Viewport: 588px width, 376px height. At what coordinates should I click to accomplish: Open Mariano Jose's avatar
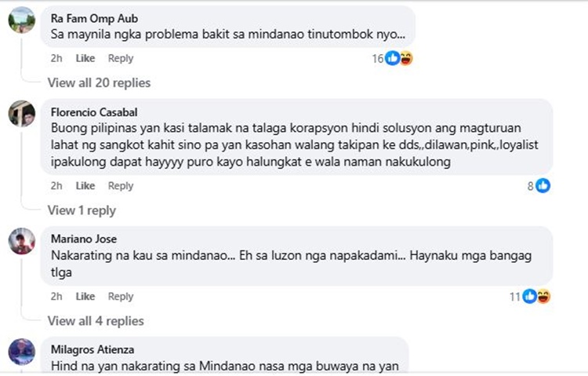(x=21, y=241)
